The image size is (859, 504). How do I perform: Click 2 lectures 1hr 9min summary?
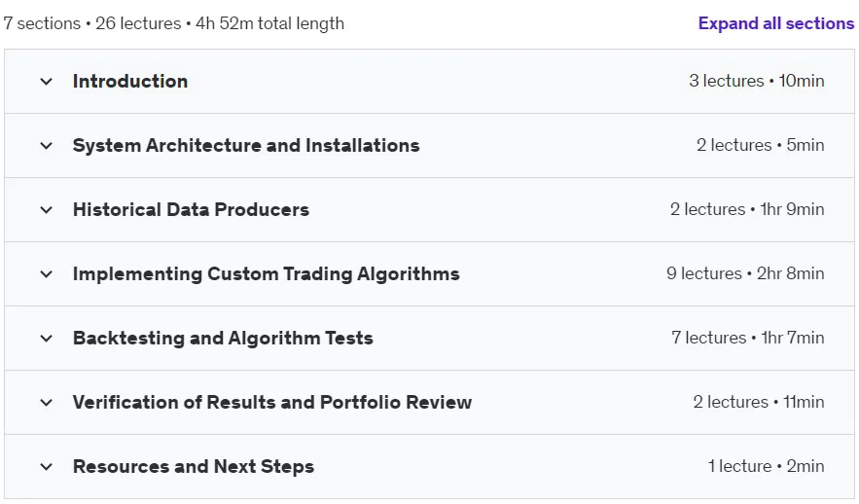(747, 209)
